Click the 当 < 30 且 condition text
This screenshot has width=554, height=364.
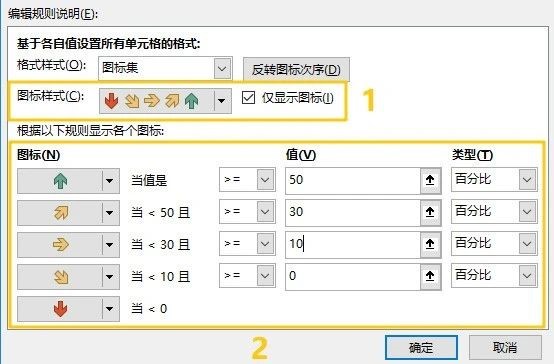[160, 245]
